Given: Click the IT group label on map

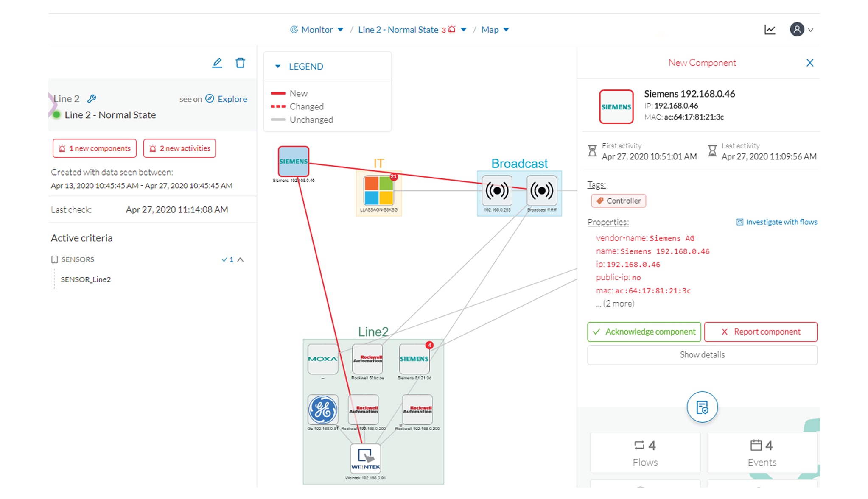Looking at the screenshot, I should (x=378, y=164).
